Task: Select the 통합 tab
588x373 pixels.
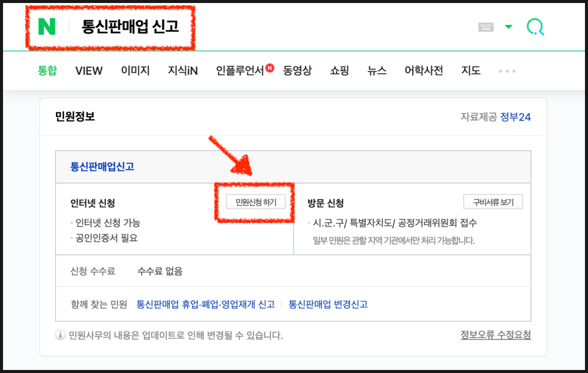Action: click(x=47, y=71)
